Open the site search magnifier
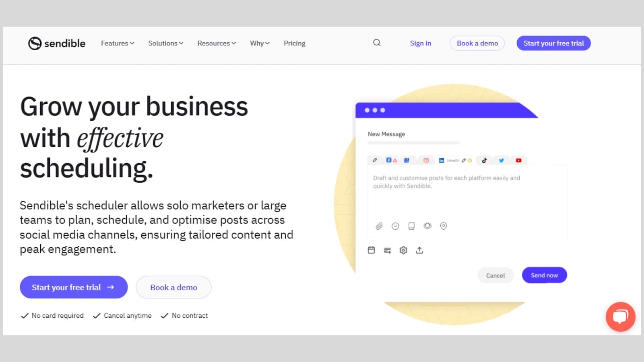The width and height of the screenshot is (644, 362). tap(377, 43)
